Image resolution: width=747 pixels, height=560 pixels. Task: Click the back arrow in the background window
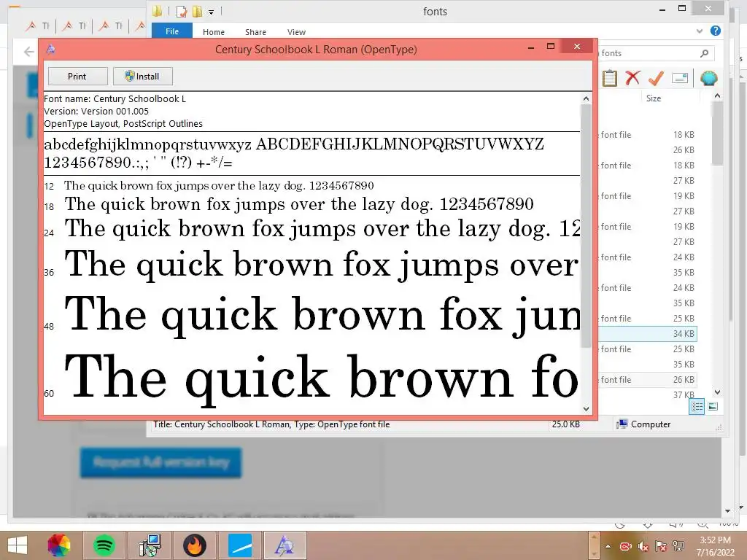pos(28,52)
